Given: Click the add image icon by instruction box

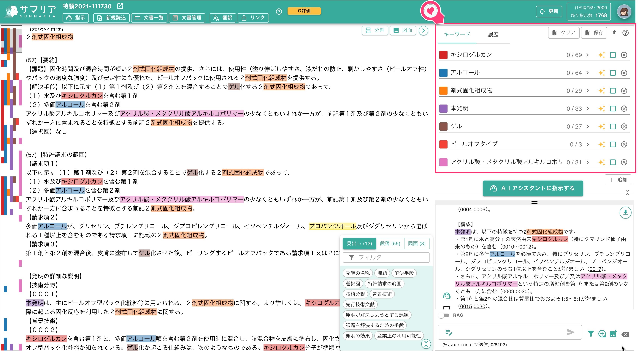Looking at the screenshot, I should [x=613, y=334].
